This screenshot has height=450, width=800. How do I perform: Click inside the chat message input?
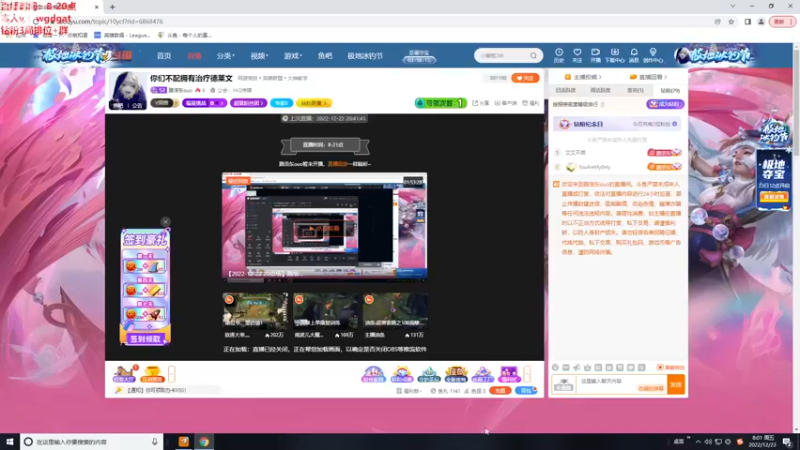pos(621,385)
